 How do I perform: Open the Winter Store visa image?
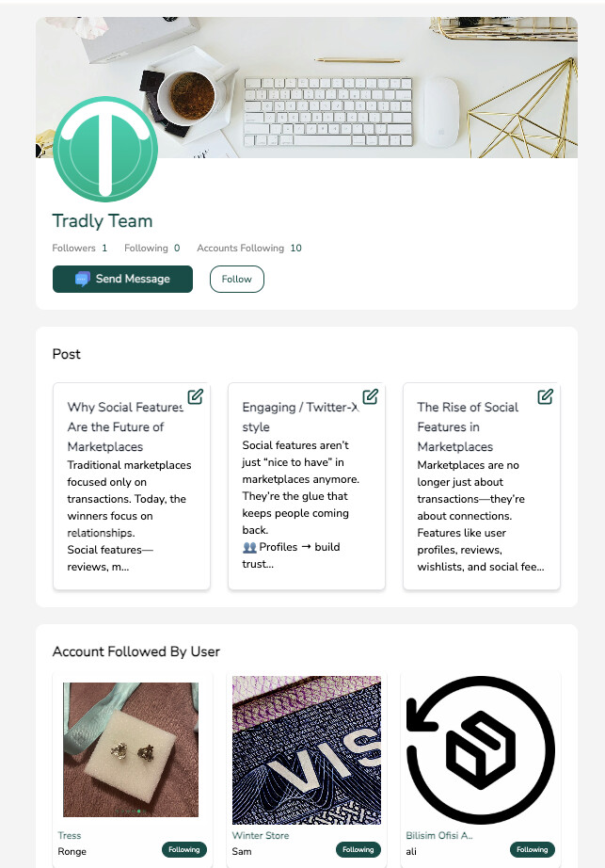coord(307,750)
